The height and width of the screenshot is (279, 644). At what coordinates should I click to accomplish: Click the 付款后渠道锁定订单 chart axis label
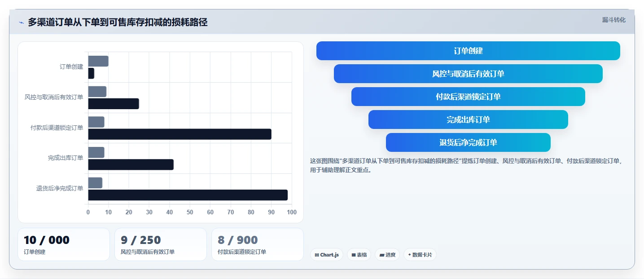click(x=57, y=128)
